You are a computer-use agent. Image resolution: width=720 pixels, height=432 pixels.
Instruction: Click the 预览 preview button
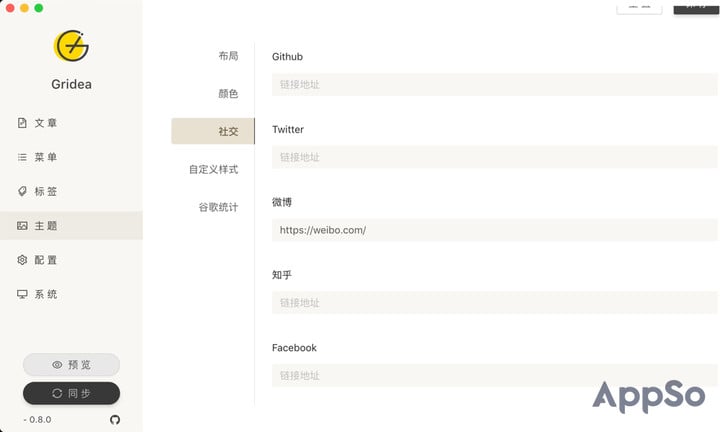pos(72,365)
